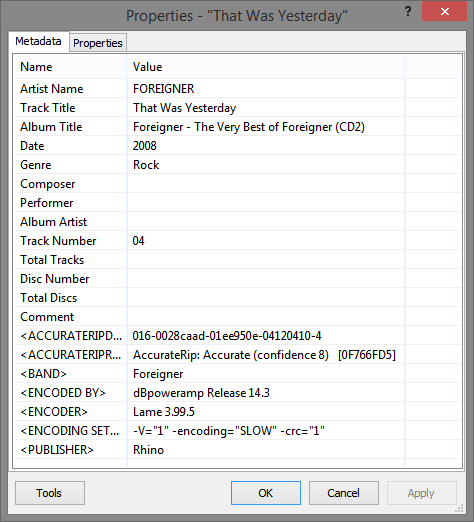Click the <ACCURATERIPR... row label
Image resolution: width=474 pixels, height=522 pixels.
coord(71,355)
